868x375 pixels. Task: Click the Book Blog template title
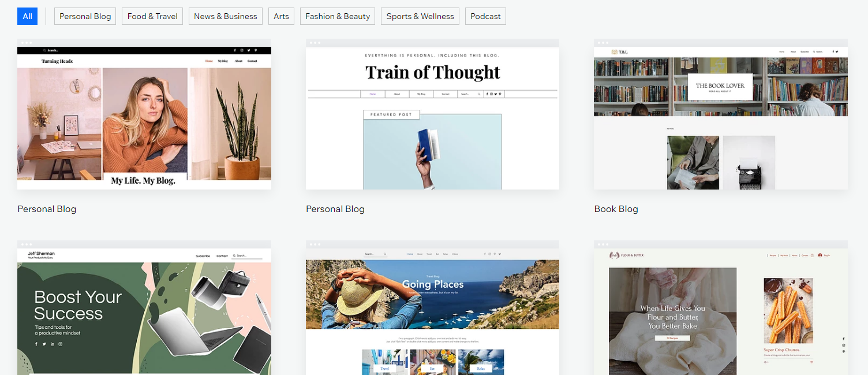pyautogui.click(x=616, y=209)
